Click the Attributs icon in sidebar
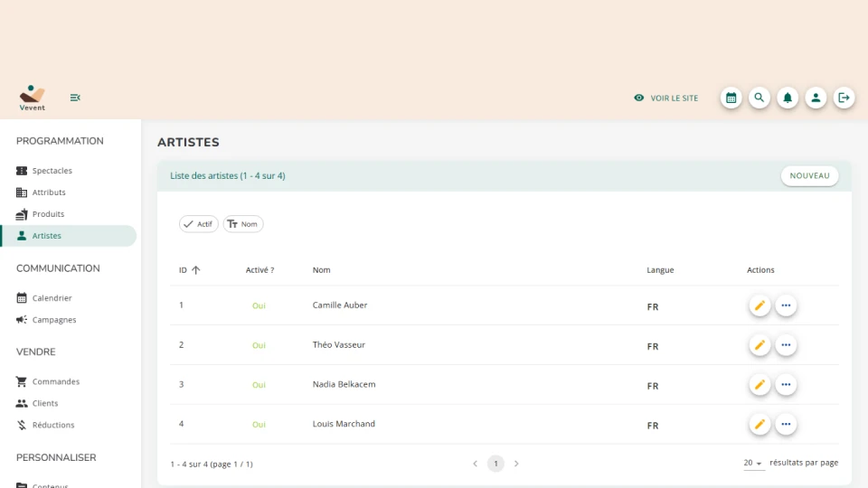Image resolution: width=868 pixels, height=488 pixels. click(x=22, y=192)
